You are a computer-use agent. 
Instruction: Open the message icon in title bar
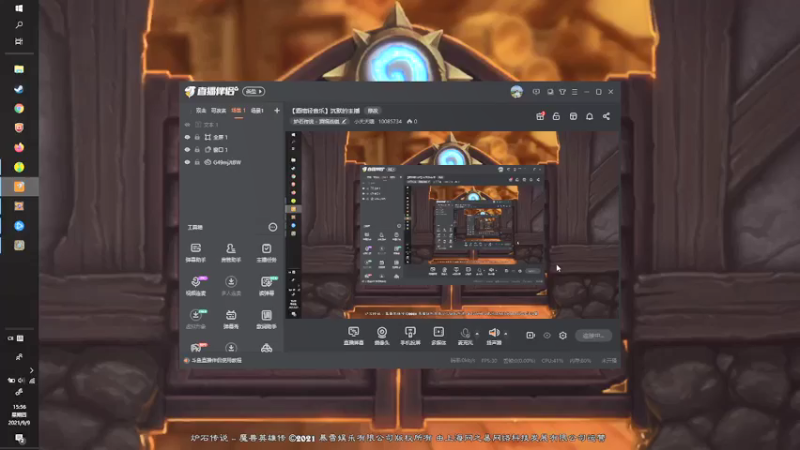tap(536, 92)
